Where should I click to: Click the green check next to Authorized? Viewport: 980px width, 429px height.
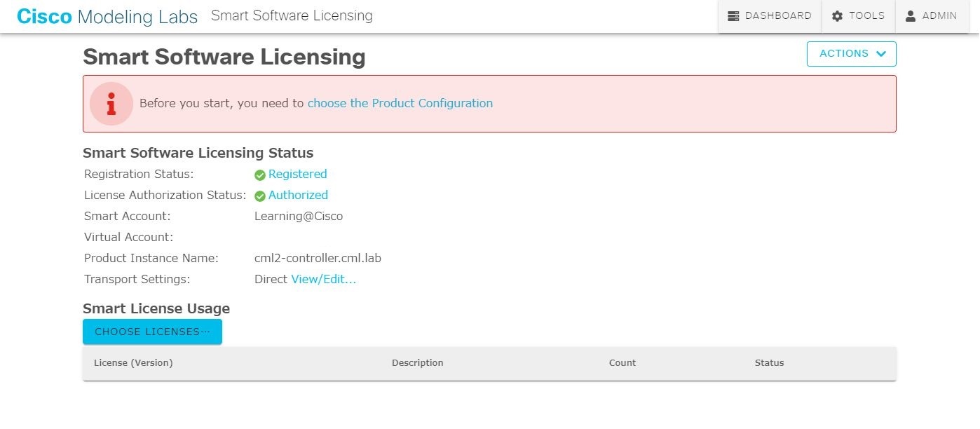click(x=259, y=196)
